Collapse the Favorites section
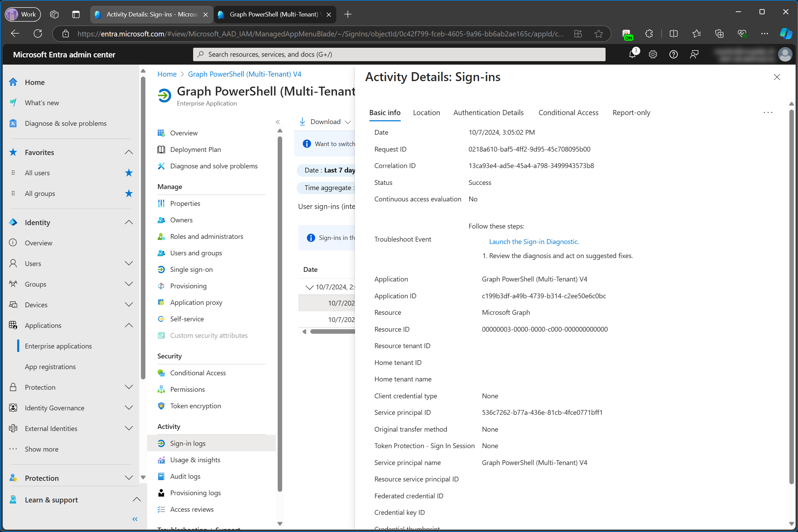798x532 pixels. (x=129, y=152)
